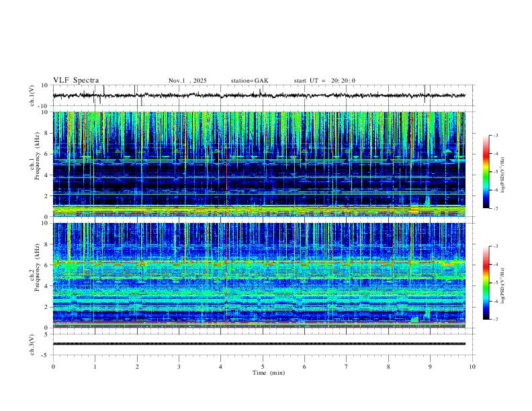The height and width of the screenshot is (411, 532).
Task: Click the yellow low-frequency band in ch.1 spectrogram
Action: pos(259,211)
